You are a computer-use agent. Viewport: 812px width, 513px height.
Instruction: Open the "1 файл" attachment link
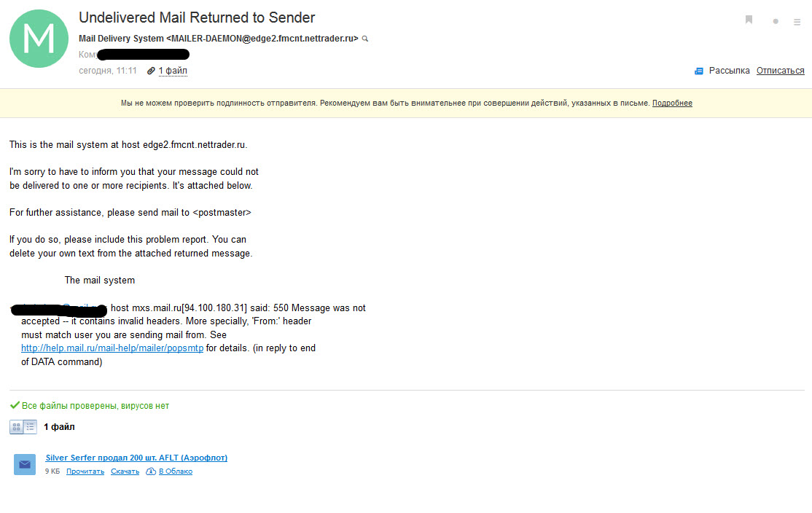(x=173, y=71)
